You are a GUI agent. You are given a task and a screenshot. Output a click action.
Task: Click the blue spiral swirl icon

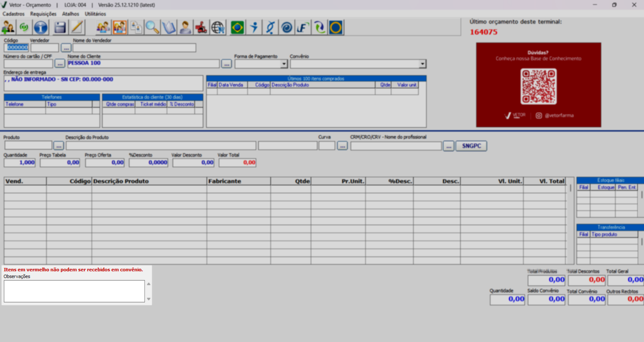click(x=287, y=27)
